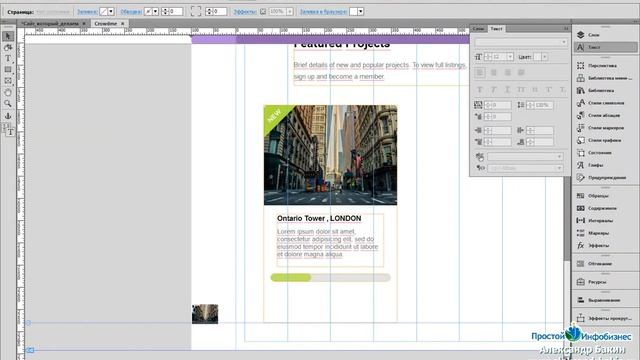Open the Стили абзацев panel
This screenshot has width=640, height=360.
[605, 116]
